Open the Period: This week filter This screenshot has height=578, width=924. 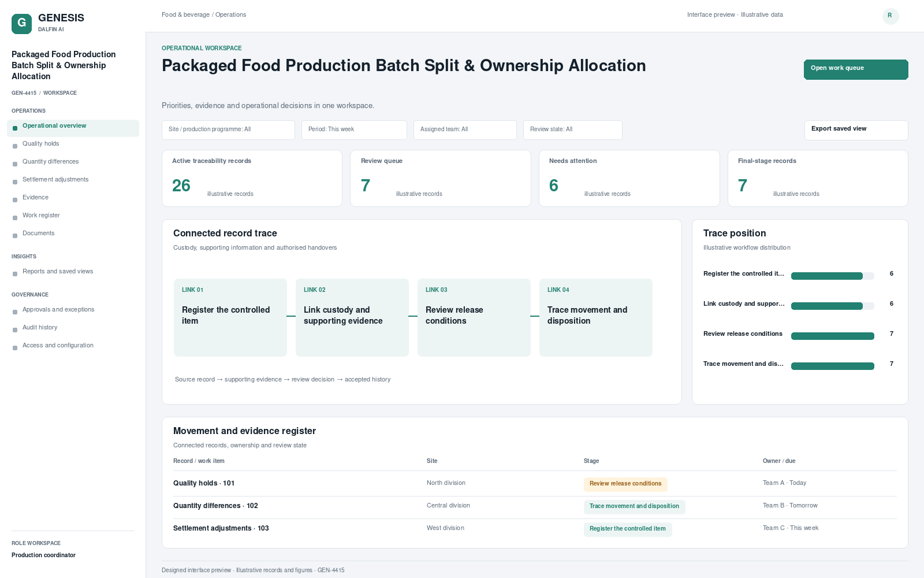[354, 130]
